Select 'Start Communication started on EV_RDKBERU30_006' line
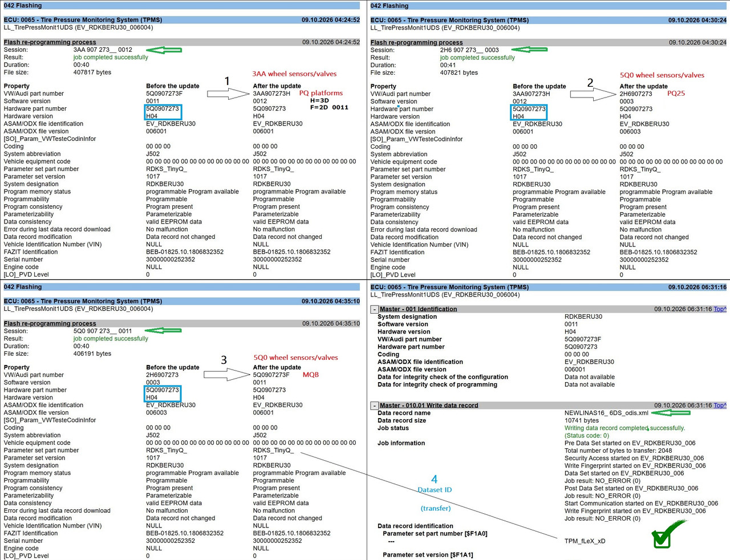The width and height of the screenshot is (730, 560). (x=642, y=504)
